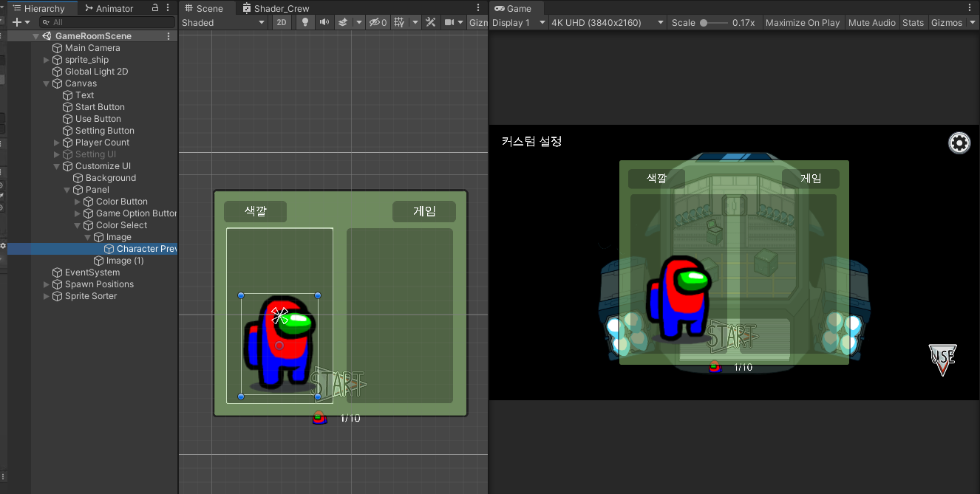Image resolution: width=980 pixels, height=494 pixels.
Task: Switch to the Animator tab
Action: pyautogui.click(x=109, y=8)
